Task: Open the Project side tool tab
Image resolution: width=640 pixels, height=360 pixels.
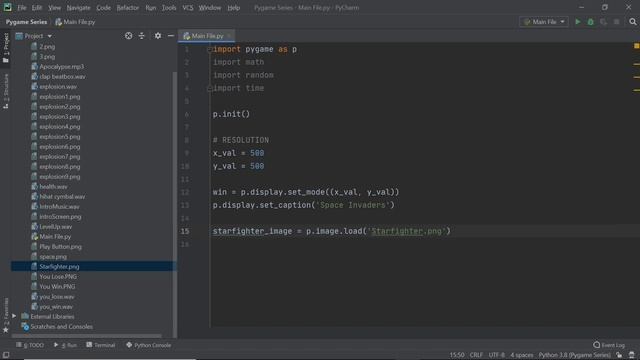Action: coord(6,48)
